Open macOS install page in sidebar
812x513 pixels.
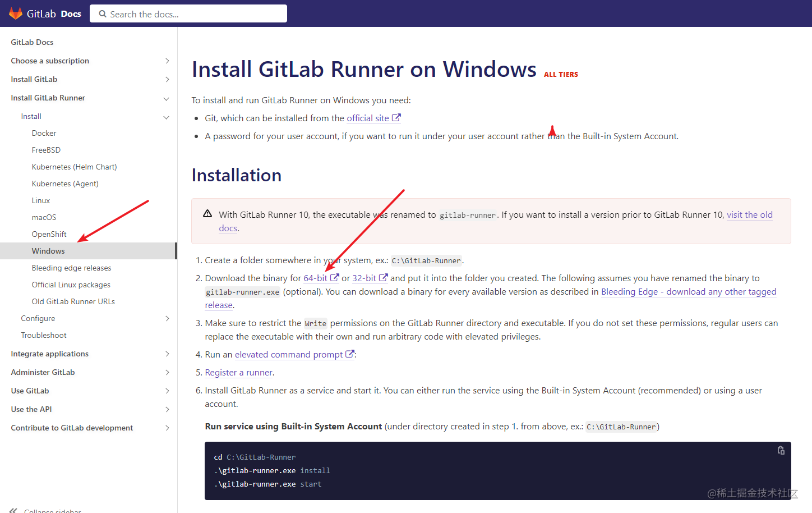(x=44, y=217)
